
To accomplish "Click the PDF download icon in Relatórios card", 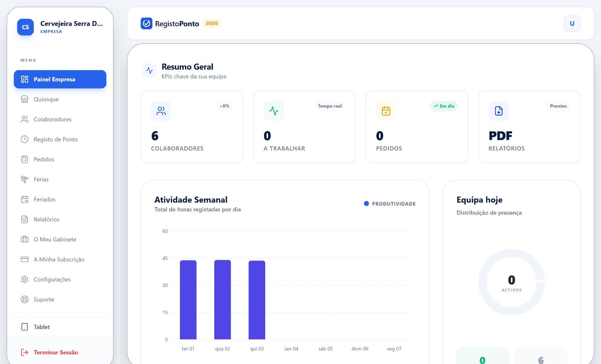I will click(x=498, y=111).
